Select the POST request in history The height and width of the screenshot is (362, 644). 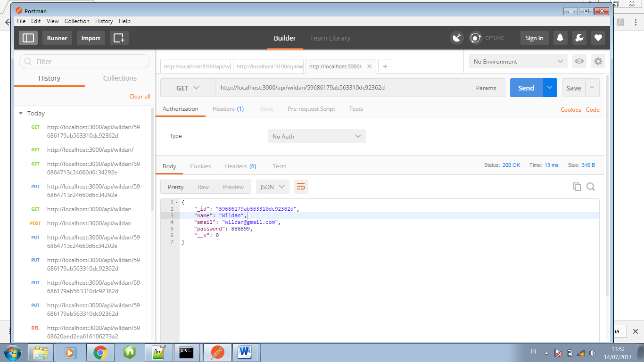click(x=85, y=223)
